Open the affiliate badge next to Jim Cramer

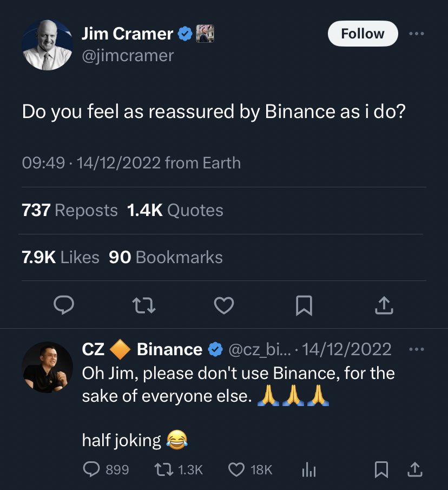[205, 34]
